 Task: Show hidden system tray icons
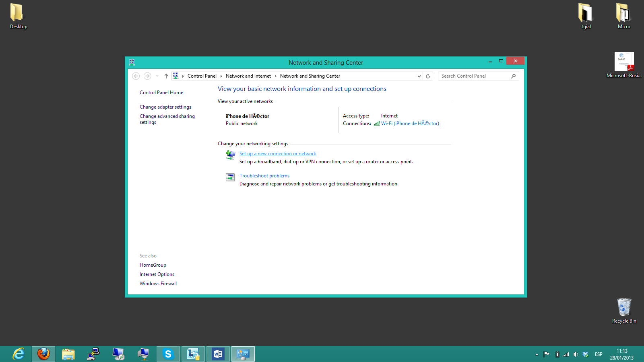tap(537, 354)
